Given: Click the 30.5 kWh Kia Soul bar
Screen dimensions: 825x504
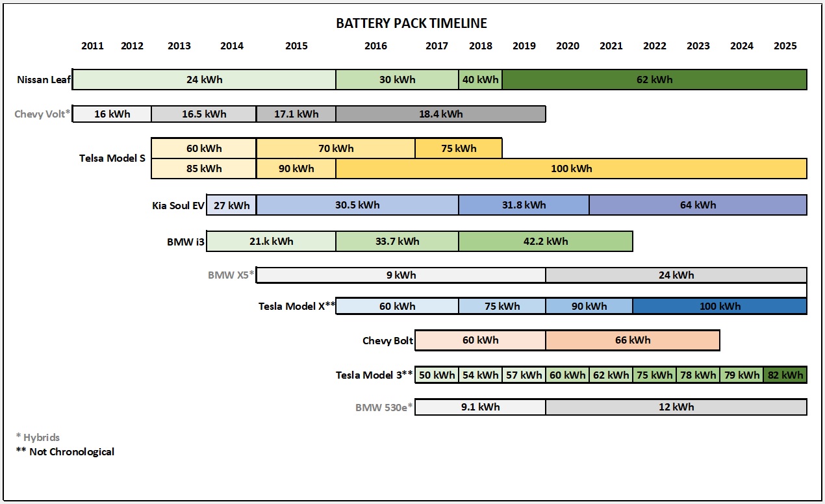Looking at the screenshot, I should click(x=357, y=205).
